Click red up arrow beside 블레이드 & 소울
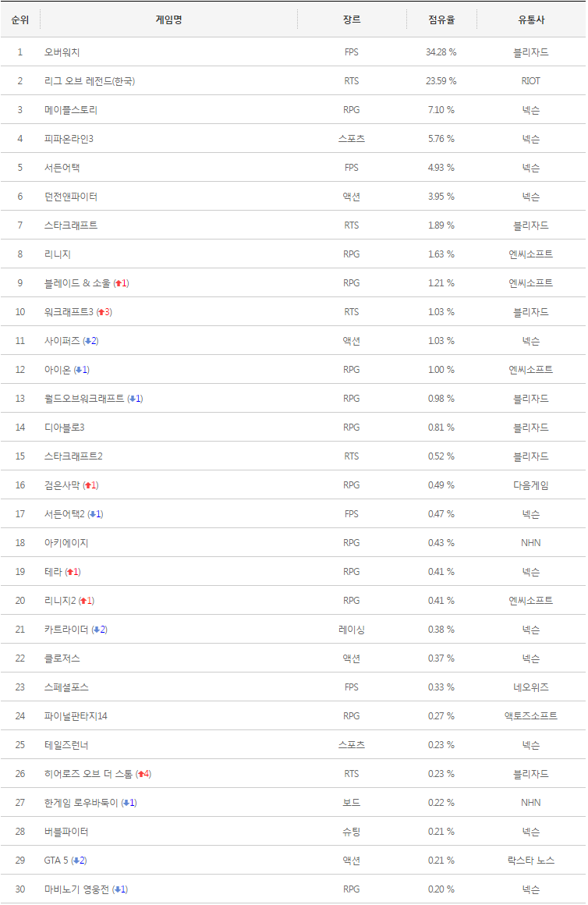The image size is (588, 905). [118, 283]
